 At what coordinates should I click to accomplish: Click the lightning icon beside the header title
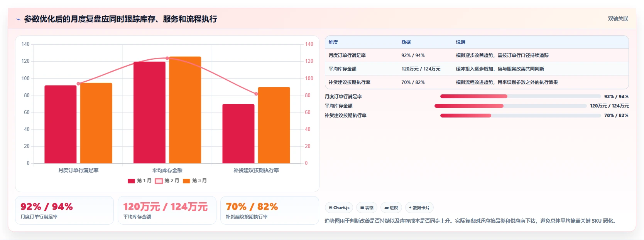pyautogui.click(x=18, y=19)
